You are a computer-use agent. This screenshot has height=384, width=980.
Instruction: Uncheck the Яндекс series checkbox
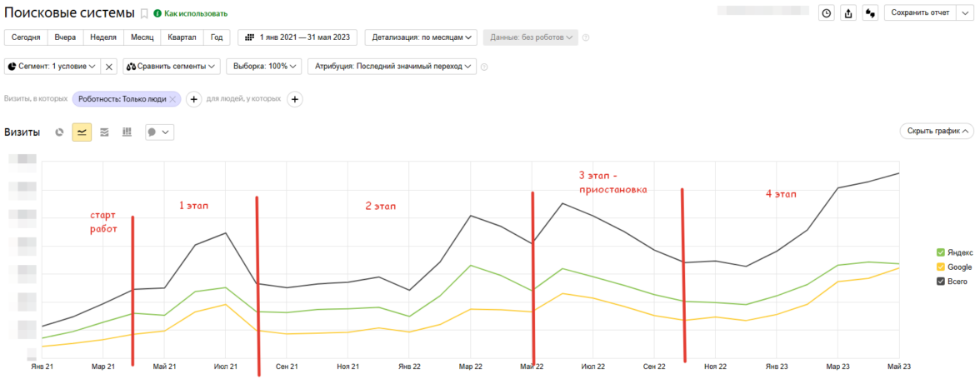coord(941,252)
